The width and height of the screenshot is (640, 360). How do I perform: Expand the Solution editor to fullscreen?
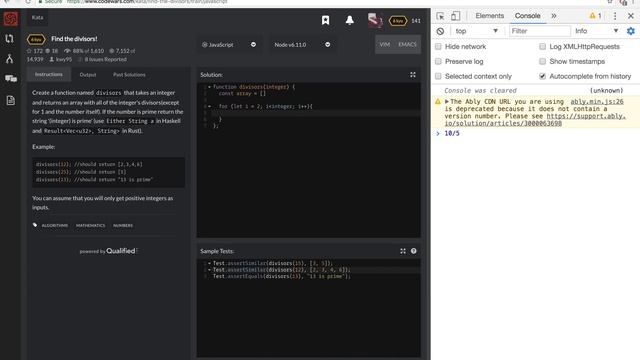point(413,75)
